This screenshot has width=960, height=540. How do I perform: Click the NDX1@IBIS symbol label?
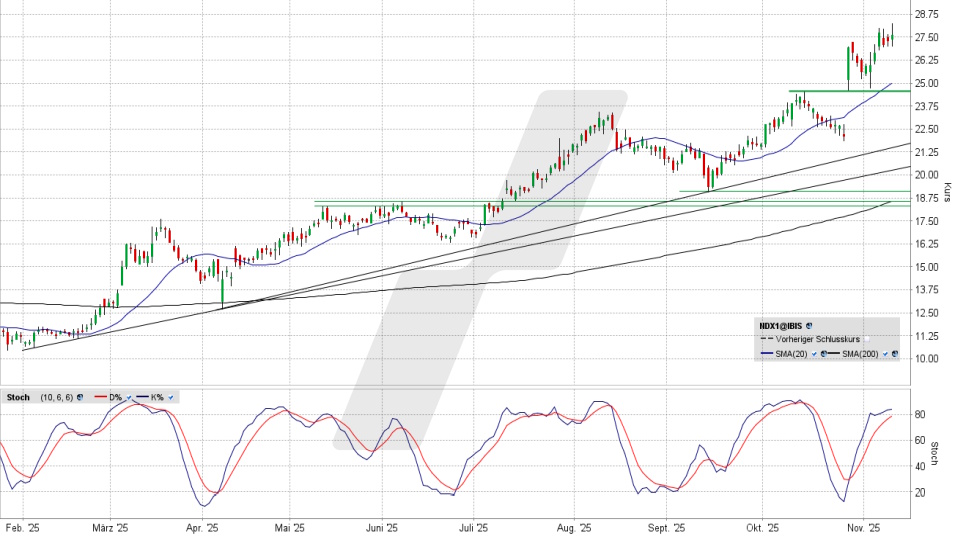click(781, 326)
